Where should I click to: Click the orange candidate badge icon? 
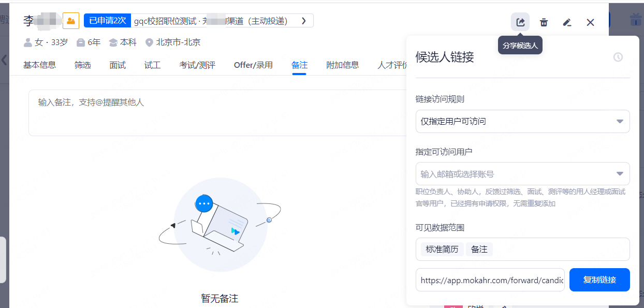click(x=71, y=21)
